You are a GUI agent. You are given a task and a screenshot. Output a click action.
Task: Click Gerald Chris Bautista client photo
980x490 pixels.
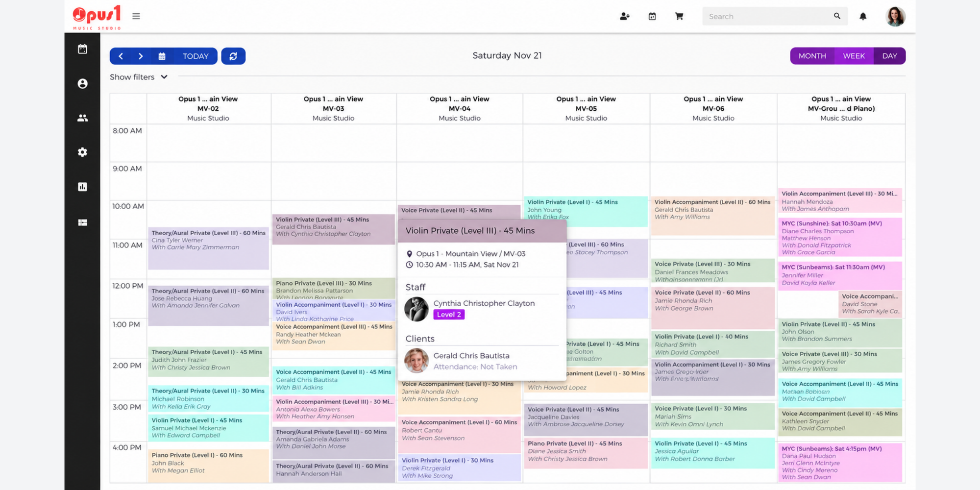click(x=416, y=361)
